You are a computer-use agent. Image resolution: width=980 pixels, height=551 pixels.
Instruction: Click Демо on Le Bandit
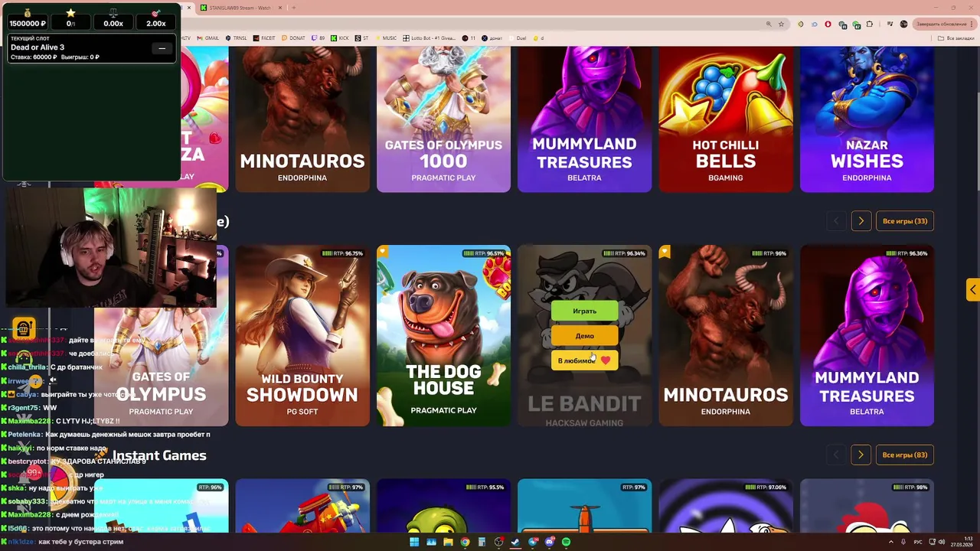coord(584,336)
